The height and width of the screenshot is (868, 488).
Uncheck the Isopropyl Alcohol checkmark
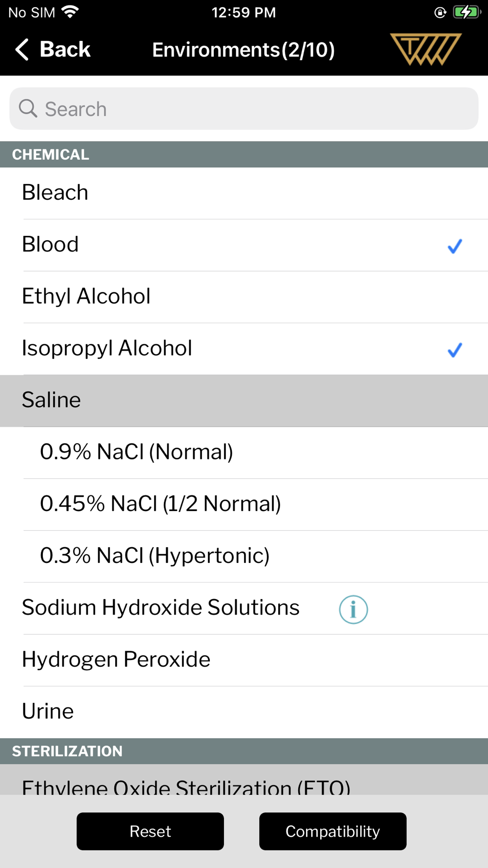click(454, 350)
